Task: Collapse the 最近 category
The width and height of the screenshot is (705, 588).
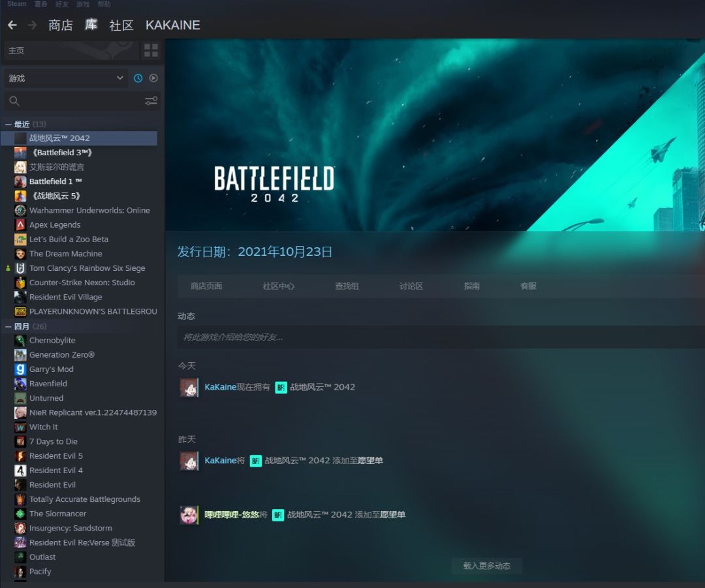Action: [x=8, y=124]
